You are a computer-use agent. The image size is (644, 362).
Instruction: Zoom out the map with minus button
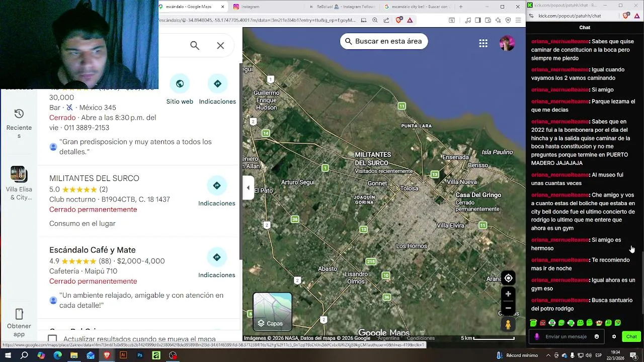[508, 308]
